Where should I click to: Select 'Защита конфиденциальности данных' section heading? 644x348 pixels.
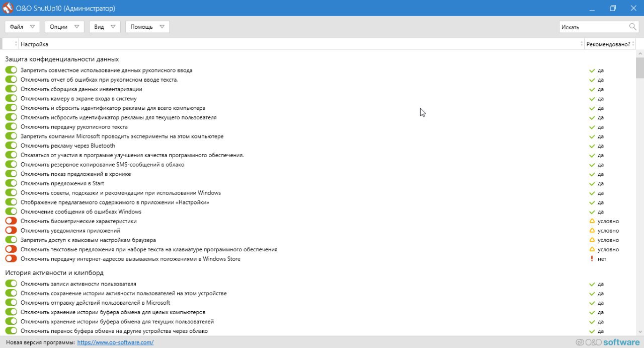[62, 59]
